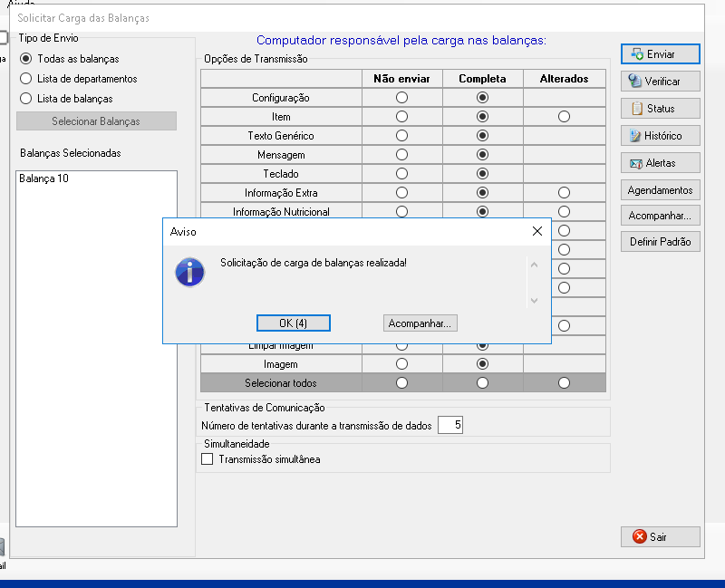725x588 pixels.
Task: Click the number of tentativas input field
Action: tap(450, 425)
